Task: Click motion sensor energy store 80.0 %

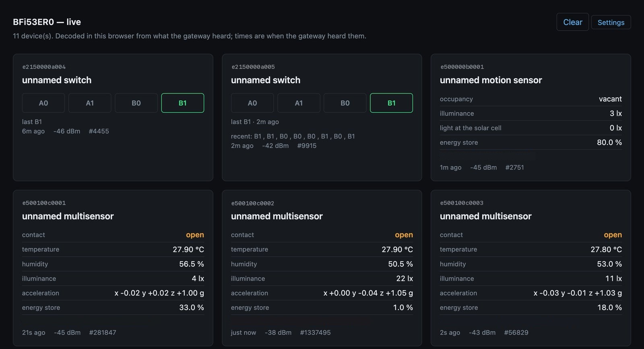Action: (609, 142)
